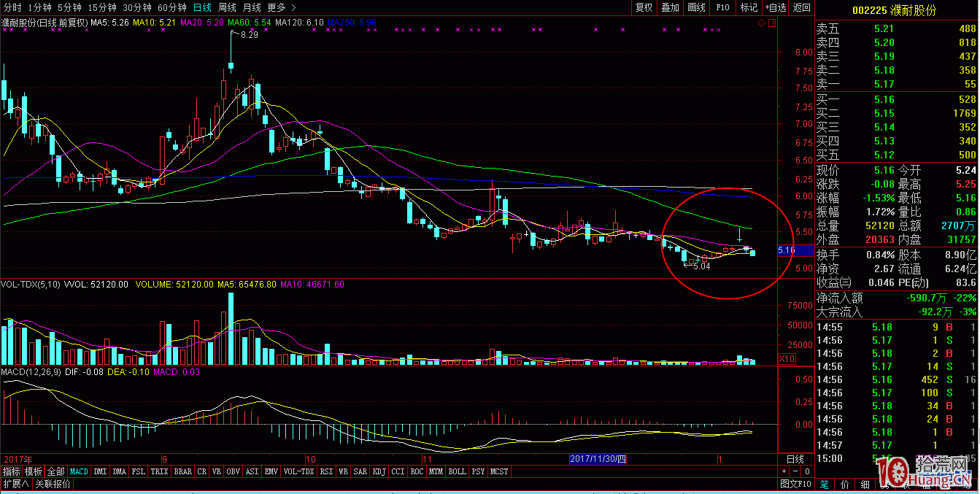This screenshot has width=980, height=494.
Task: Select the 指标 indicator tab
Action: pyautogui.click(x=11, y=471)
